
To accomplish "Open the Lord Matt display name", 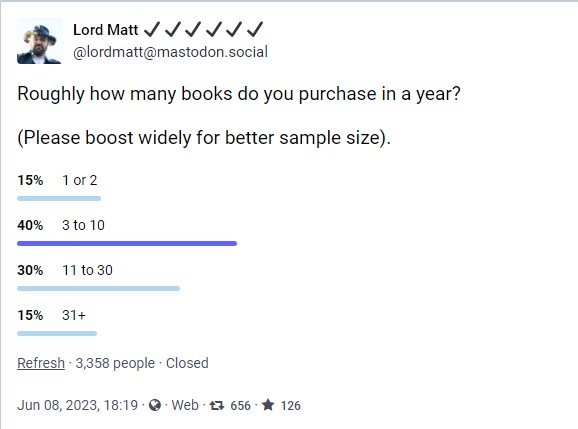I will click(105, 30).
